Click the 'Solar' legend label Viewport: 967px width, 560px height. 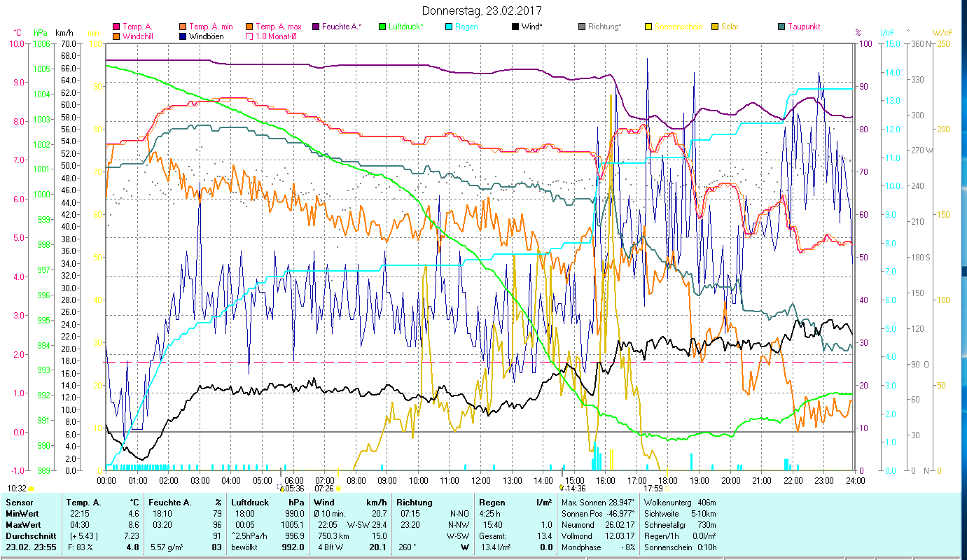point(730,27)
